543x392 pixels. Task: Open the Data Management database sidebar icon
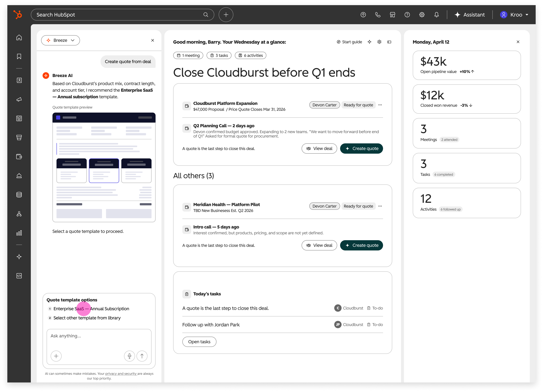tap(19, 195)
